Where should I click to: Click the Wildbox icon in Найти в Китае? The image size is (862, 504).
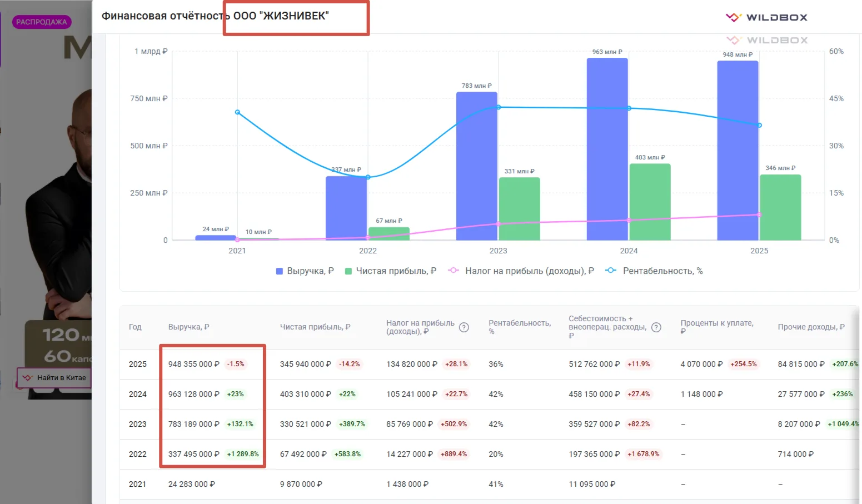click(27, 378)
